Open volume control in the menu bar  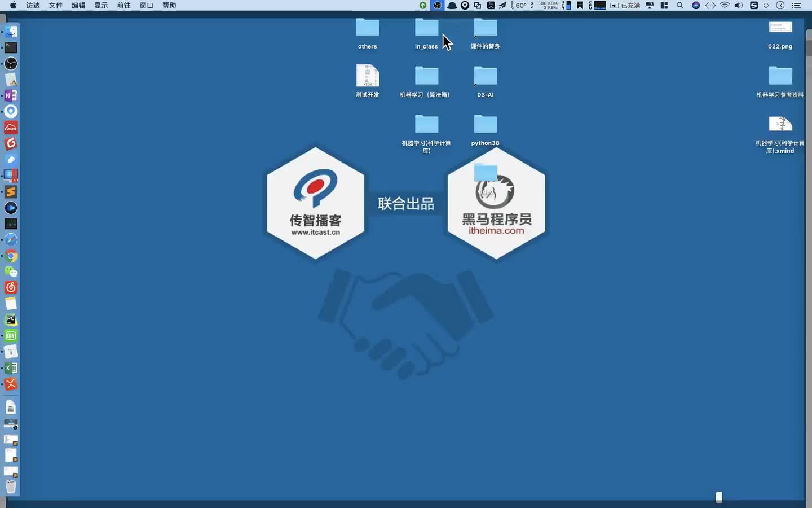[x=739, y=5]
